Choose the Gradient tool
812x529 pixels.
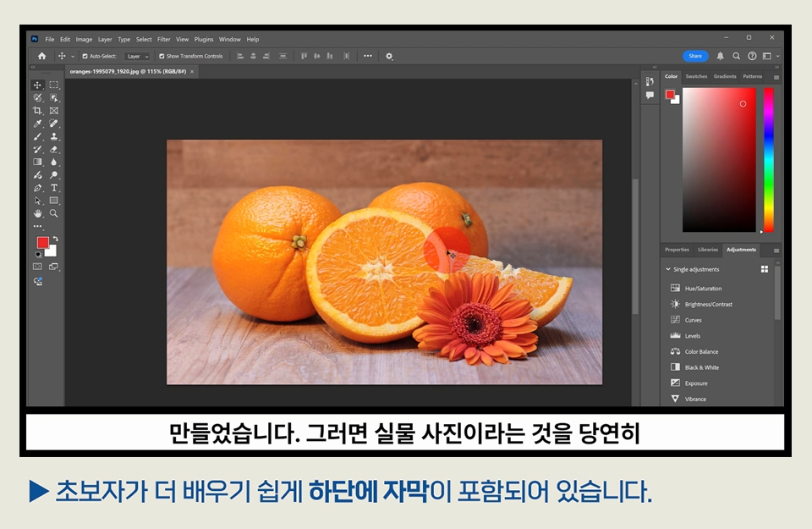point(37,163)
